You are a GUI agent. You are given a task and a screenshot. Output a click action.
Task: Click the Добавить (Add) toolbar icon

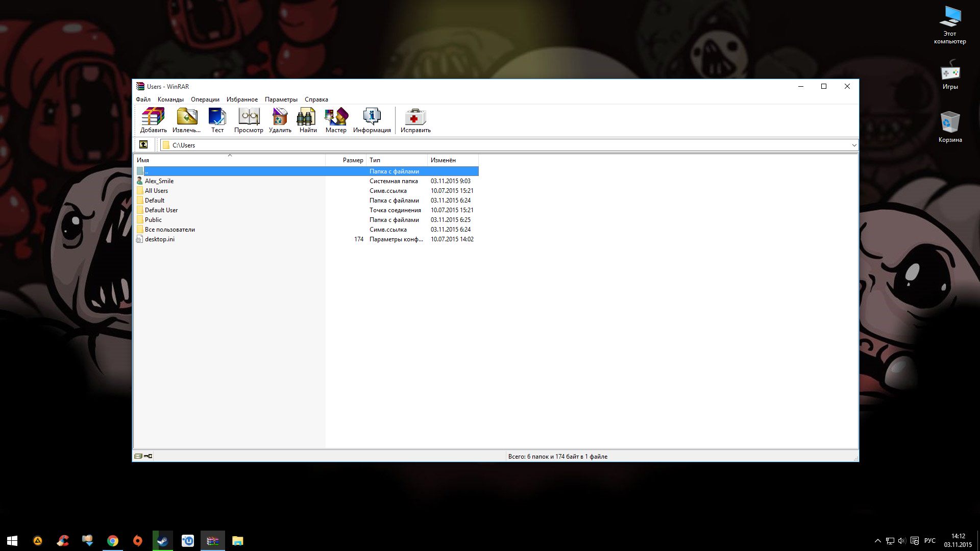153,120
